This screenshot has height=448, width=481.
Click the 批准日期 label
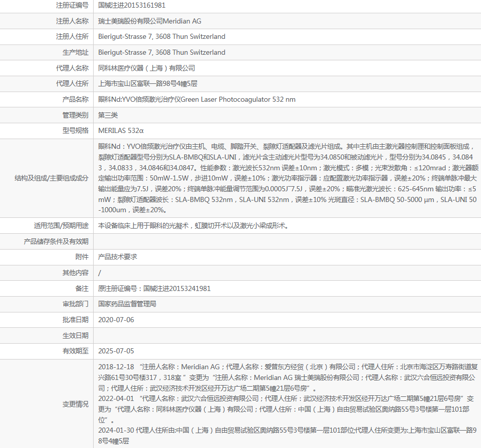tap(75, 320)
